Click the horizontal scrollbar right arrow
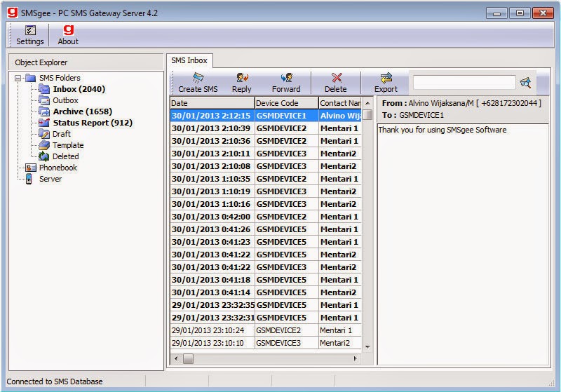The width and height of the screenshot is (561, 392). tap(356, 358)
